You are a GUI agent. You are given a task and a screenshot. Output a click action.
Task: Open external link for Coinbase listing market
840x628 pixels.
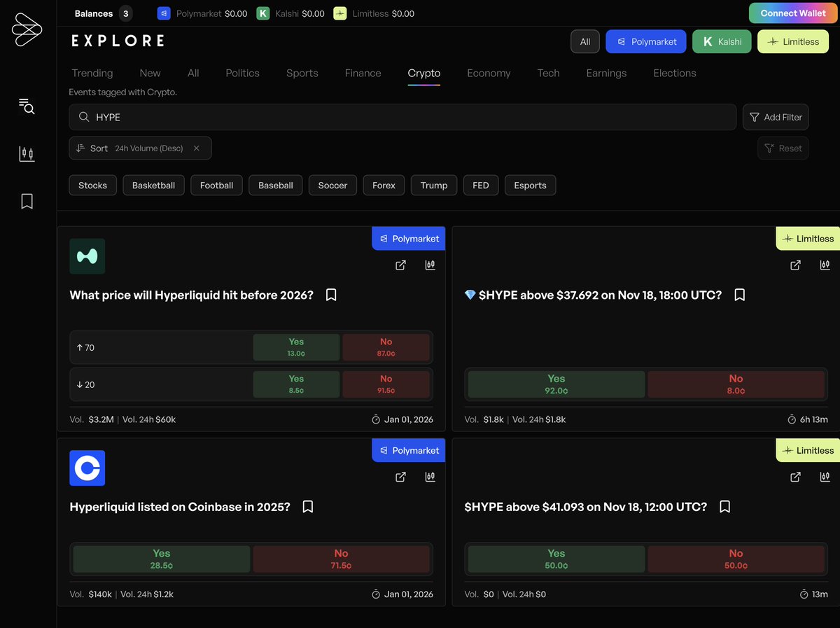pos(400,477)
